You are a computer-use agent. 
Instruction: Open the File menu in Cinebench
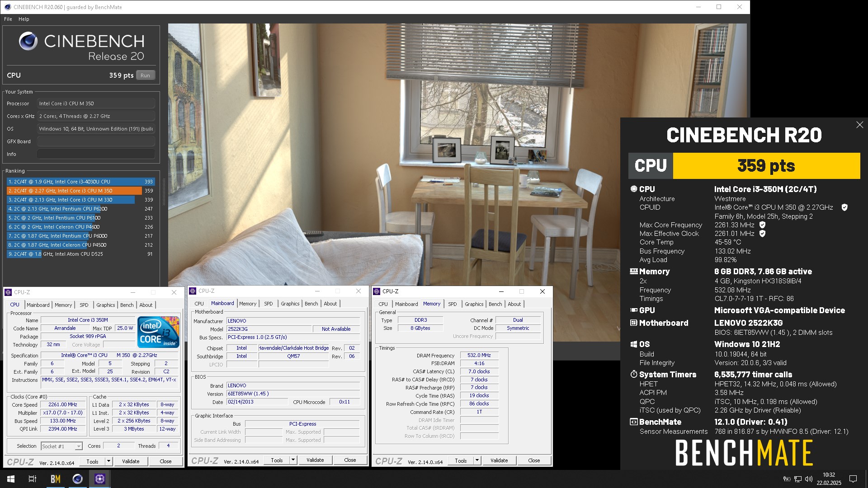point(8,19)
